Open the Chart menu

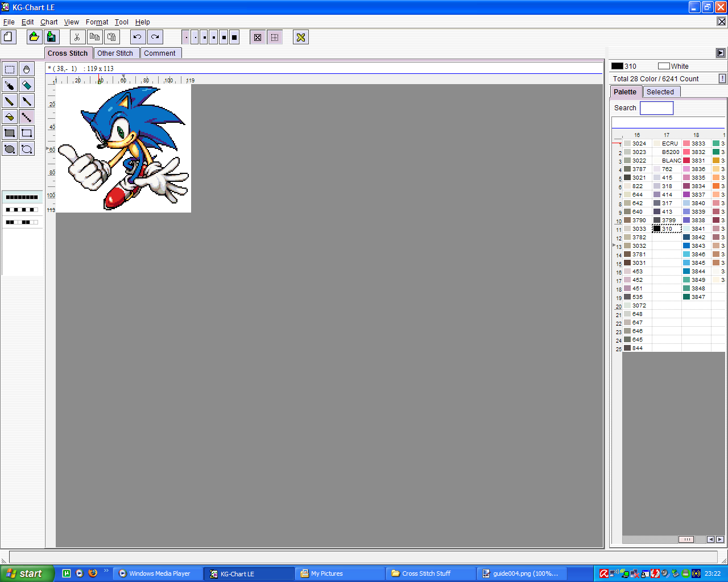point(49,22)
